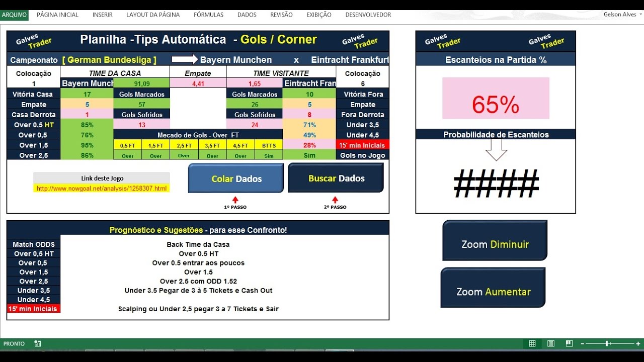
Task: Switch to Page Break Preview icon
Action: tap(569, 344)
